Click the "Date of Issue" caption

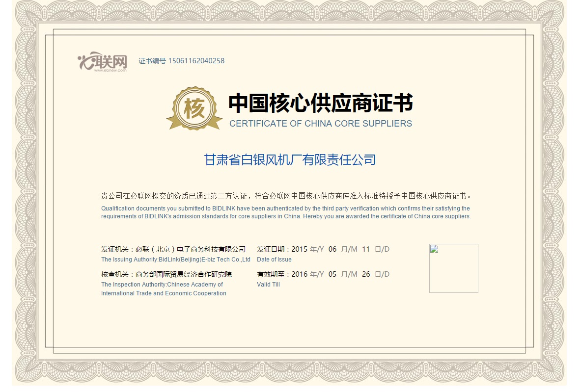[x=274, y=260]
